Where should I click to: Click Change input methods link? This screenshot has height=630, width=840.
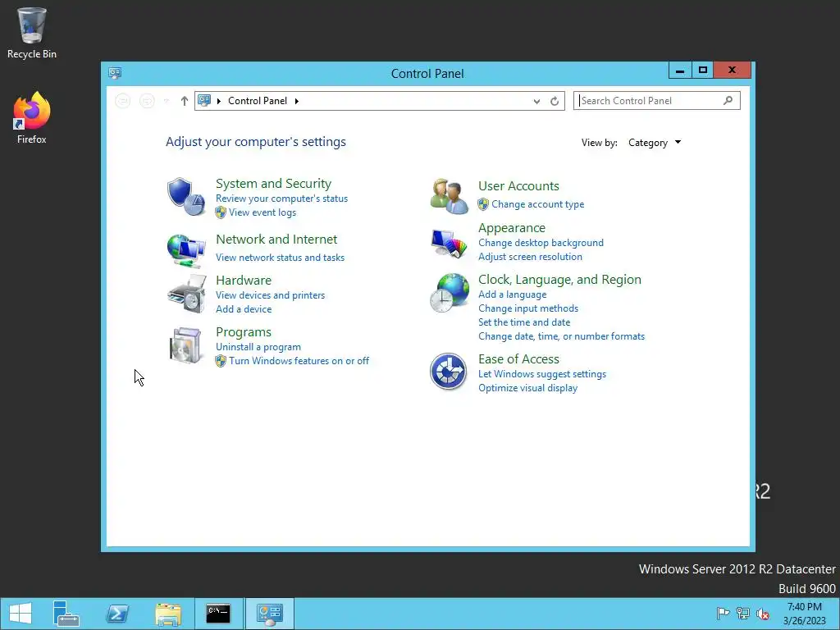tap(528, 308)
